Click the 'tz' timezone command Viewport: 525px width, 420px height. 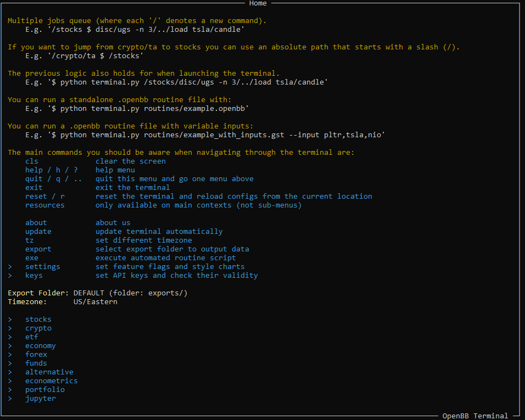point(30,240)
